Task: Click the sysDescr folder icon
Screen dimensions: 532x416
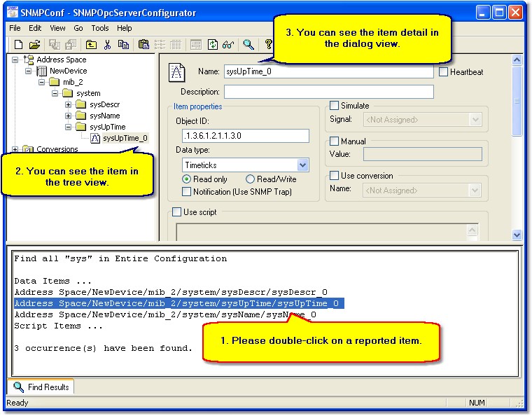Action: (x=80, y=104)
